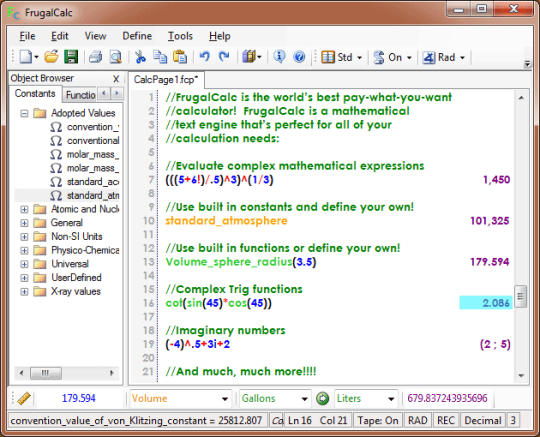The image size is (540, 437).
Task: Toggle REC indicator in status bar
Action: pyautogui.click(x=446, y=420)
